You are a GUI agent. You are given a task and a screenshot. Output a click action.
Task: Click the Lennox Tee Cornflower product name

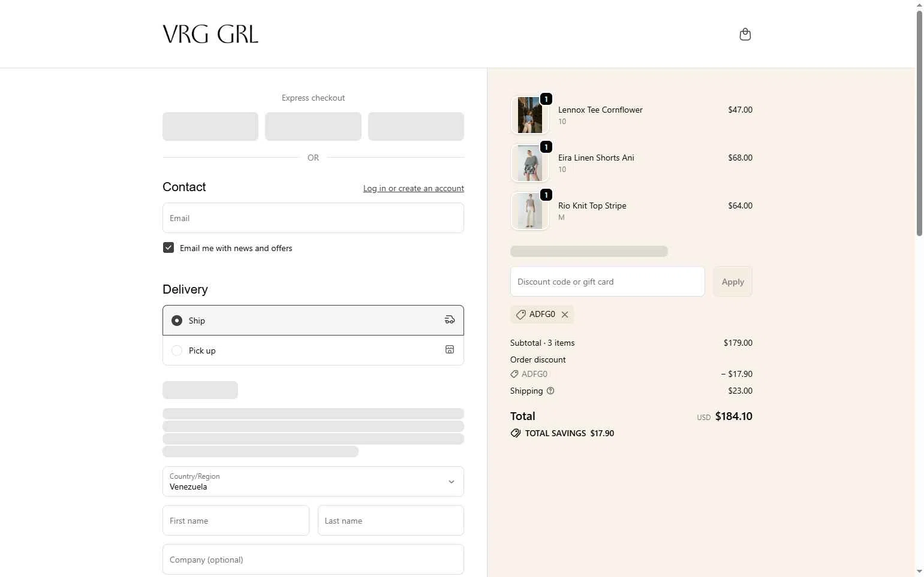[x=600, y=110]
